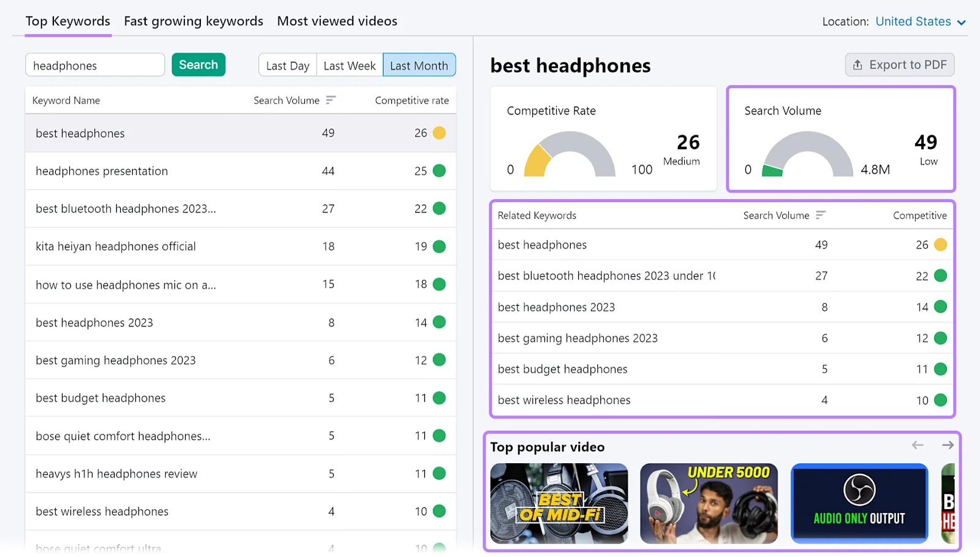Screen dimensions: 980x557
Task: Open the Most viewed videos tab
Action: point(337,20)
